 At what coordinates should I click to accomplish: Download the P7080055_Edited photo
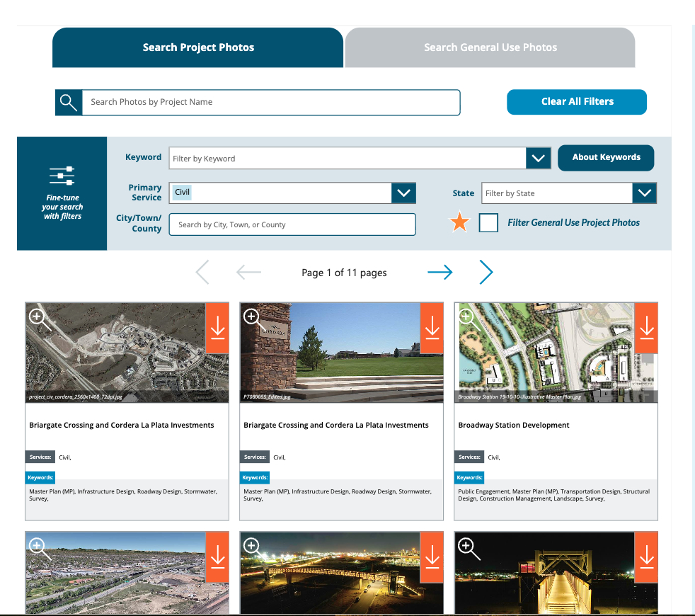(x=432, y=328)
